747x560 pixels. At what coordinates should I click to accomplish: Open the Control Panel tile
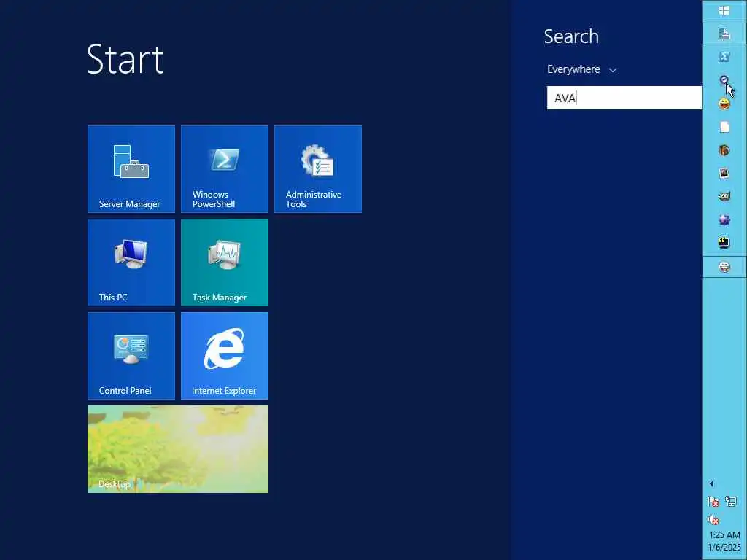tap(131, 356)
